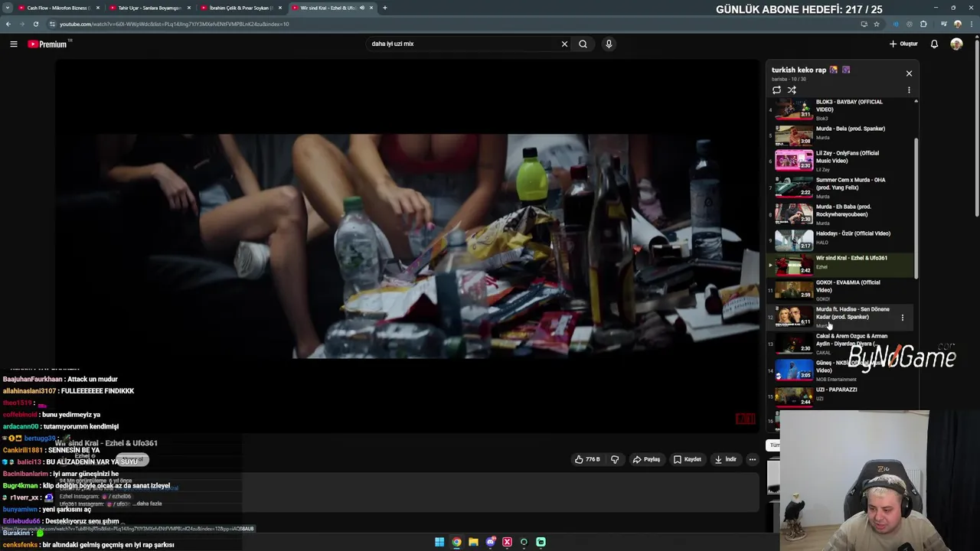Open the green taskbar app icon
The width and height of the screenshot is (980, 551).
(x=541, y=542)
